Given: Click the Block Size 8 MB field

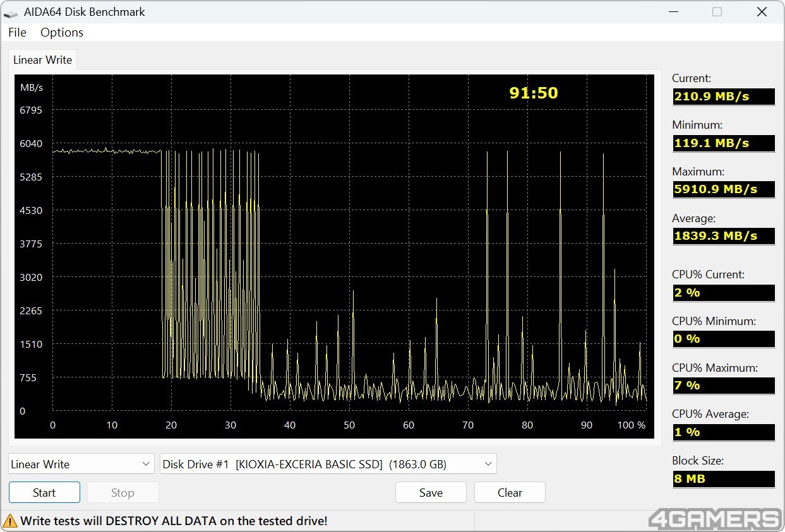Looking at the screenshot, I should 723,479.
